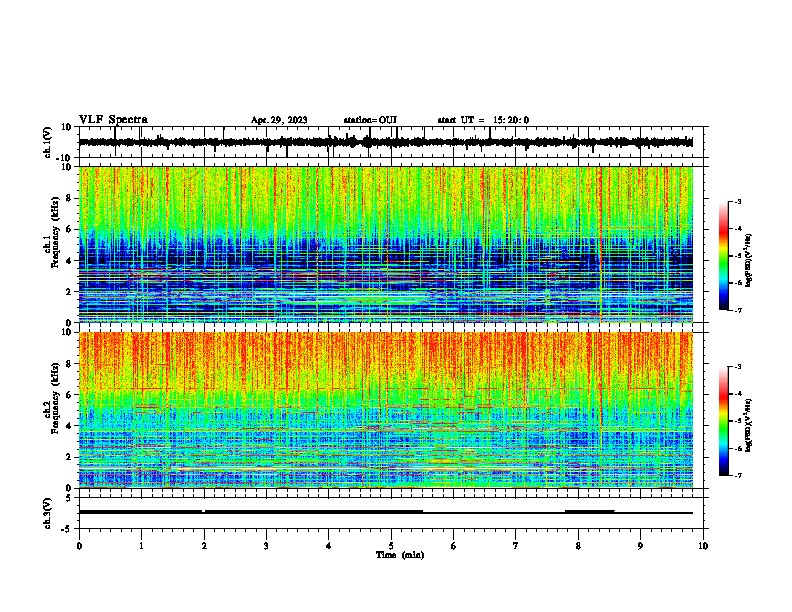
Task: Click the time axis tick label "9"
Action: pyautogui.click(x=641, y=546)
